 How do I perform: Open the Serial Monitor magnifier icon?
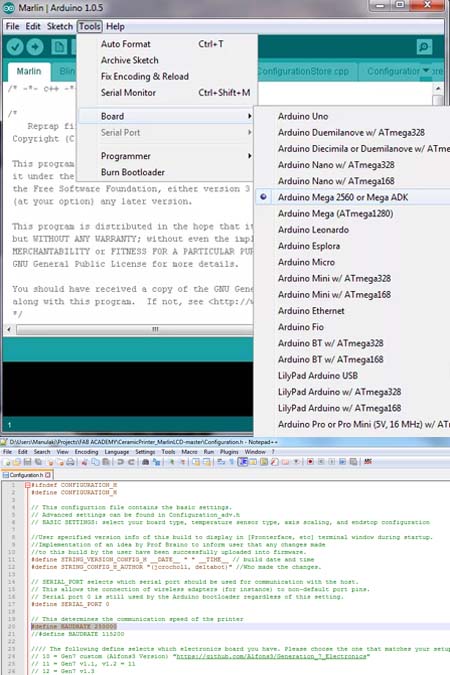[424, 46]
